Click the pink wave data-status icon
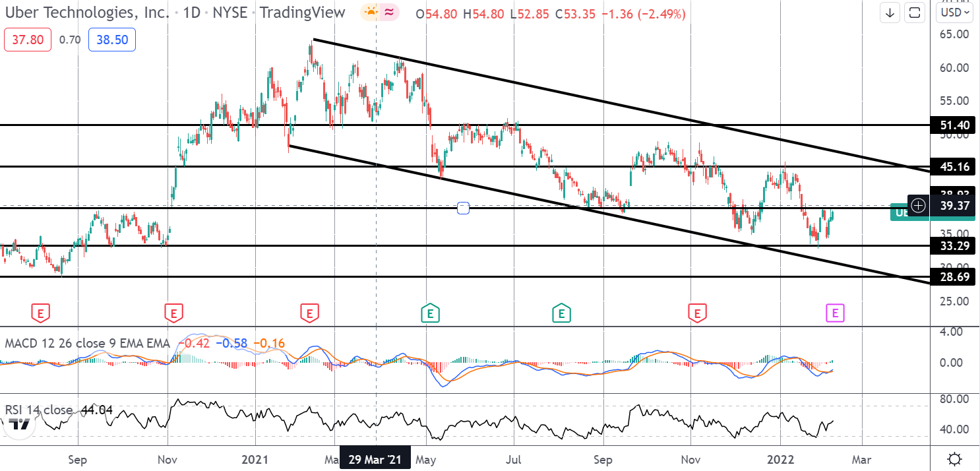Screen dimensions: 980x471 click(x=389, y=13)
